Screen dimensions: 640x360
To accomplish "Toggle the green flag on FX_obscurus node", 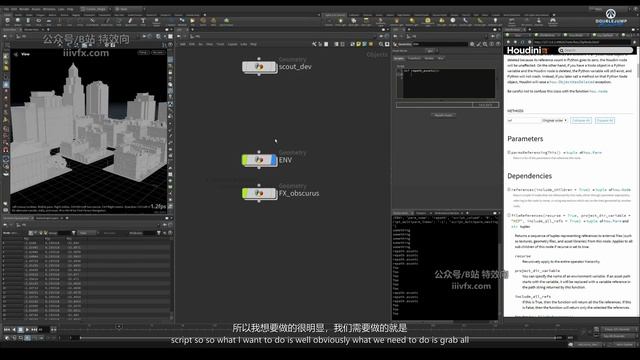I will pos(244,193).
